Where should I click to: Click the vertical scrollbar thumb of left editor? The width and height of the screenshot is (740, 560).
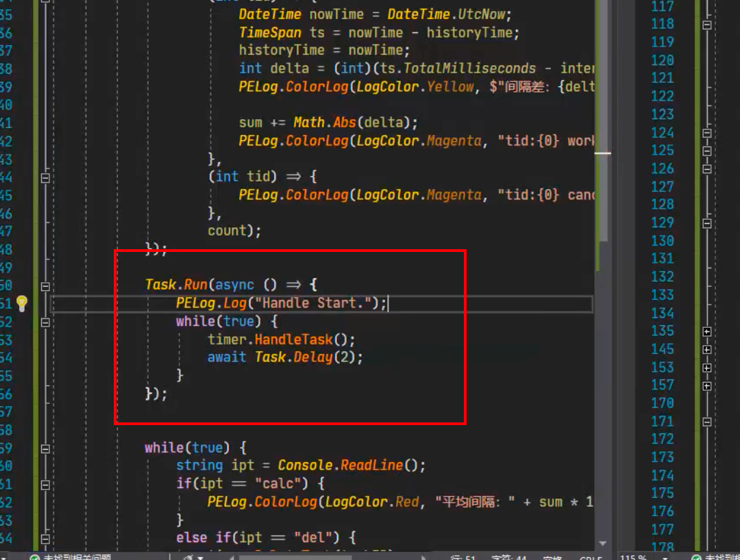click(603, 120)
